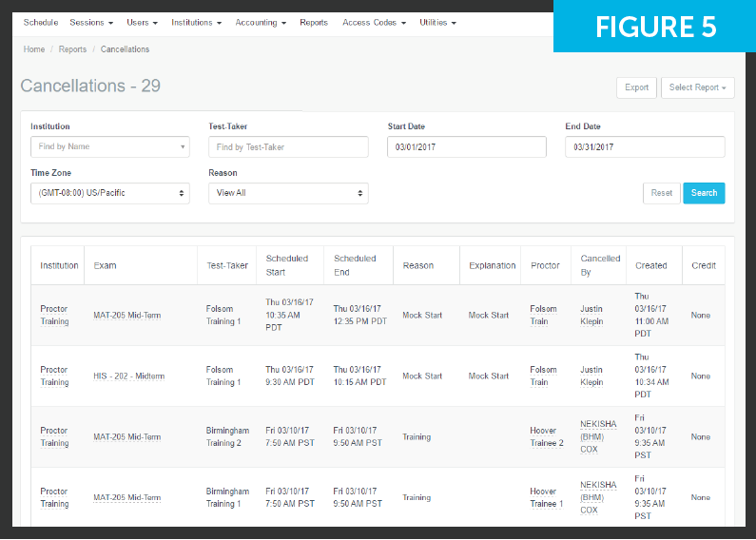Open the Utilities menu
Image resolution: width=756 pixels, height=540 pixels.
(437, 22)
